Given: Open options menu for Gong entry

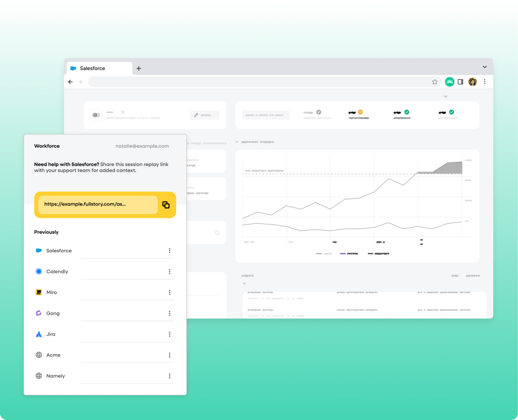Looking at the screenshot, I should tap(170, 313).
